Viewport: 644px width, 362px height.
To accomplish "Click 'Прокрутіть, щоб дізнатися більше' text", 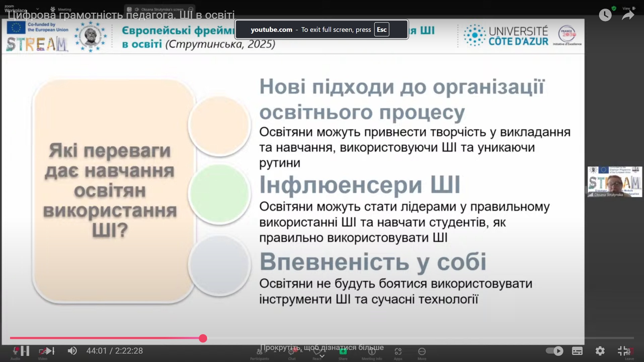I will pos(322,347).
